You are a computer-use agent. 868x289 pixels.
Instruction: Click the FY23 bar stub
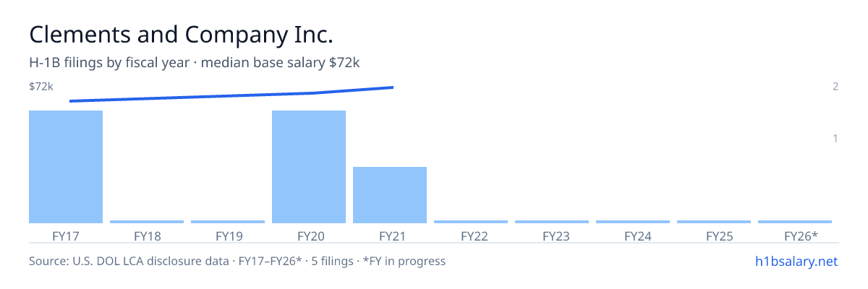(552, 222)
